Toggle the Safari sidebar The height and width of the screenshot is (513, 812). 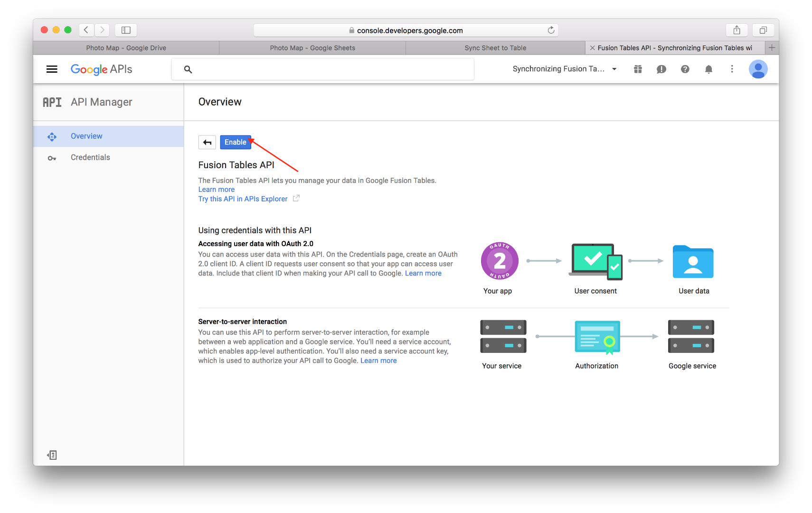click(126, 29)
